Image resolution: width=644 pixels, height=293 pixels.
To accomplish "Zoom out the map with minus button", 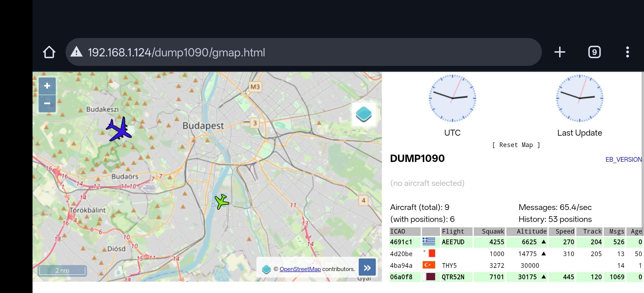I will (47, 103).
